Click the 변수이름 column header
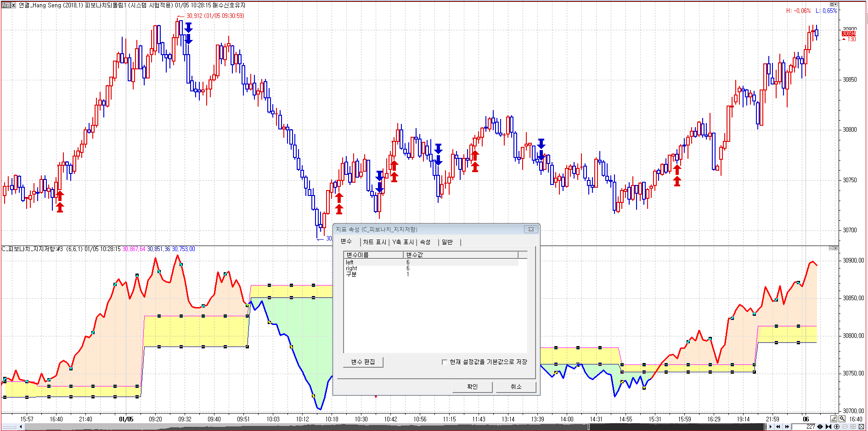Image resolution: width=868 pixels, height=431 pixels. pos(373,255)
